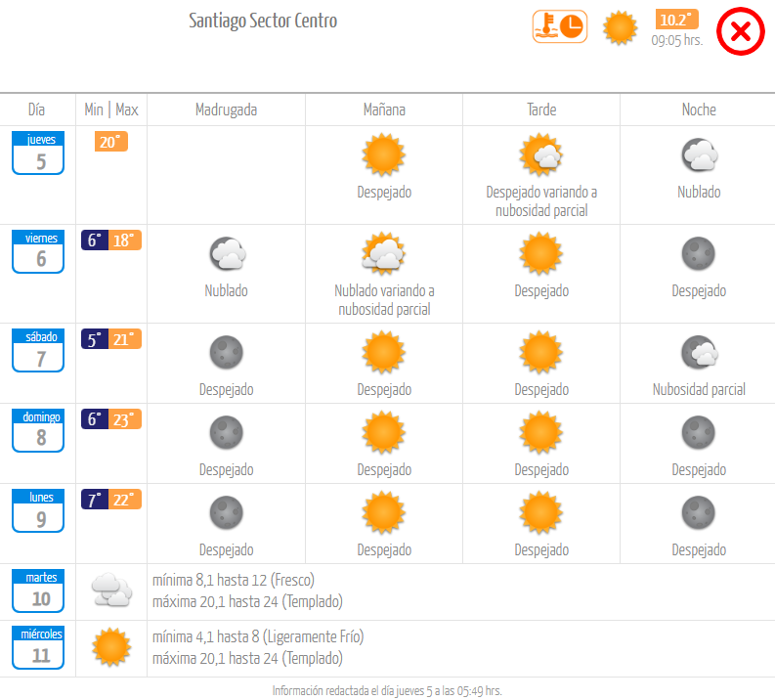The height and width of the screenshot is (700, 775).
Task: Click viernes night clear moon icon
Action: [x=699, y=253]
